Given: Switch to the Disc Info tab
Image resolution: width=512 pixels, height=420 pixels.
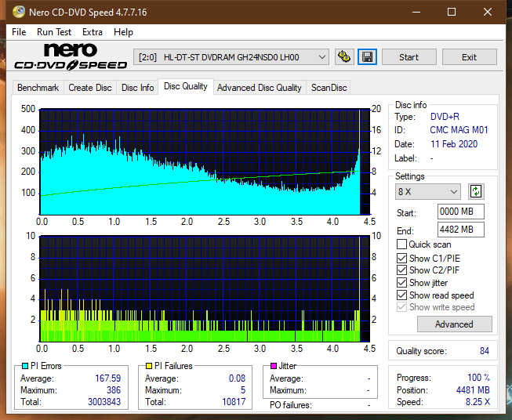Looking at the screenshot, I should (137, 88).
